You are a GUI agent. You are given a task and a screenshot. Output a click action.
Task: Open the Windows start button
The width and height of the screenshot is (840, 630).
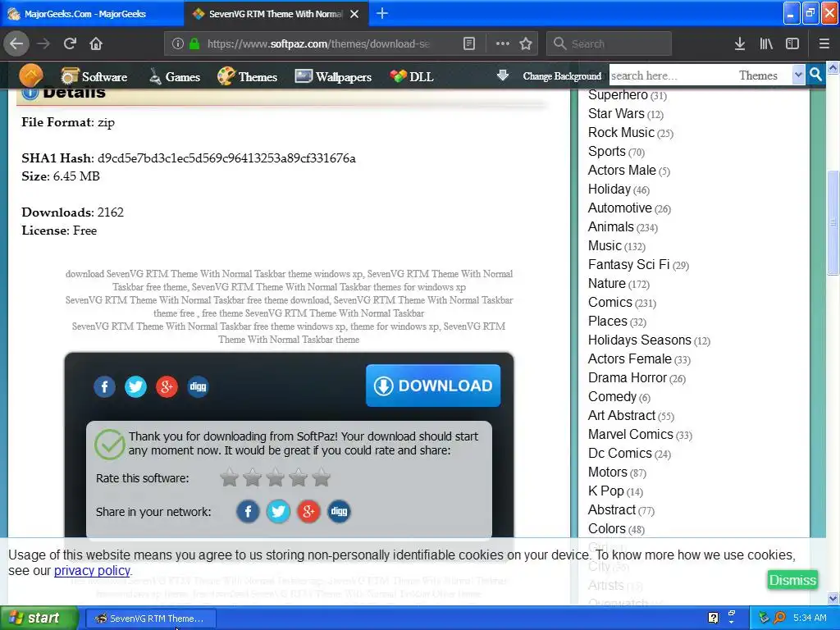pos(39,619)
